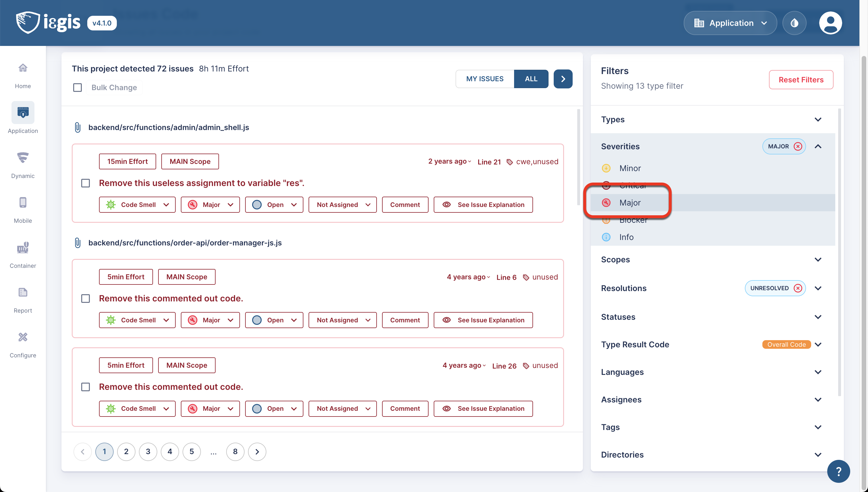Click the theme droplet icon in header

pos(794,23)
